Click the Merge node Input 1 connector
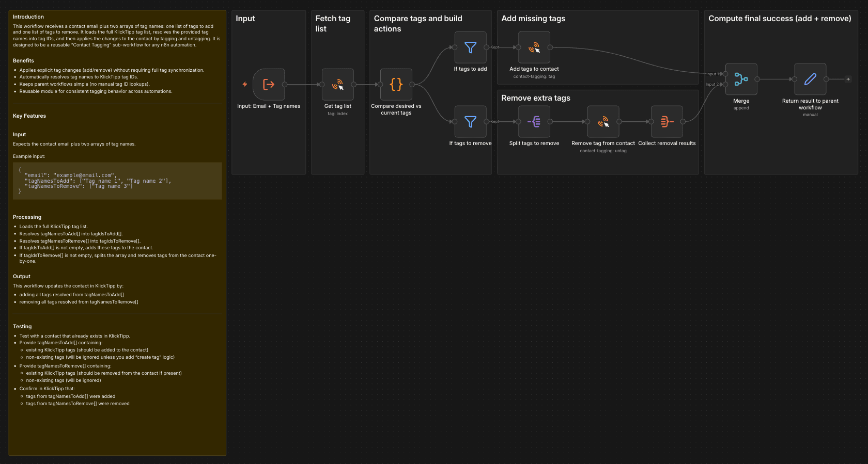 pyautogui.click(x=725, y=74)
